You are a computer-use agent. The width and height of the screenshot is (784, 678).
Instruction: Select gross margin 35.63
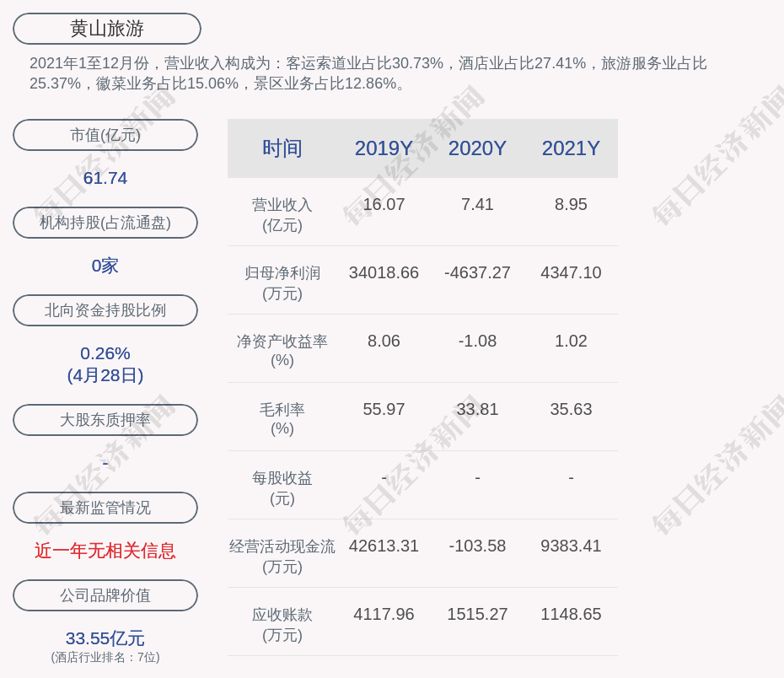[571, 410]
